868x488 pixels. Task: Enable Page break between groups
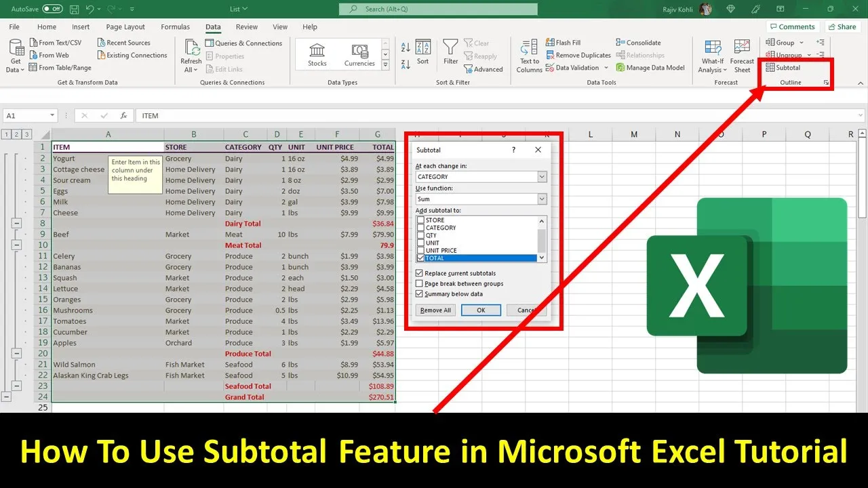419,284
